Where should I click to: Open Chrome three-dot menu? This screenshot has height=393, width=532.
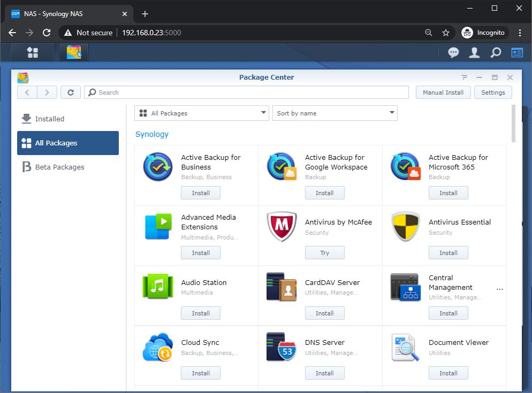[520, 33]
